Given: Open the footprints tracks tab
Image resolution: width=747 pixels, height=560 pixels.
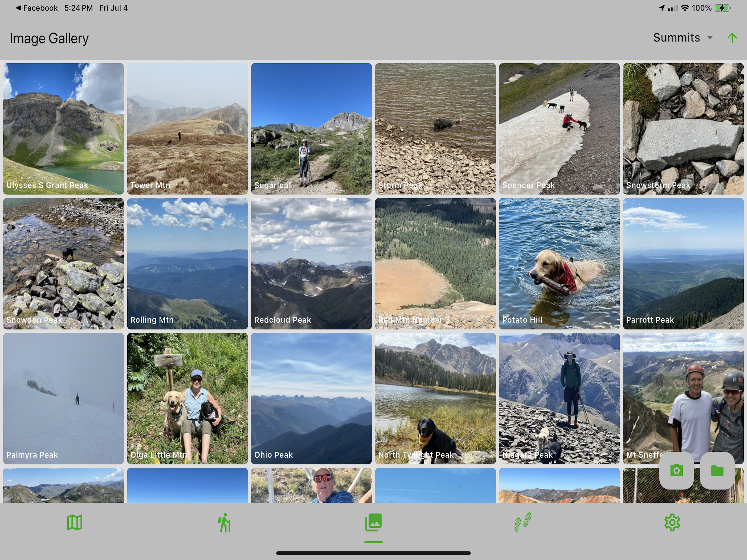Looking at the screenshot, I should click(x=523, y=523).
